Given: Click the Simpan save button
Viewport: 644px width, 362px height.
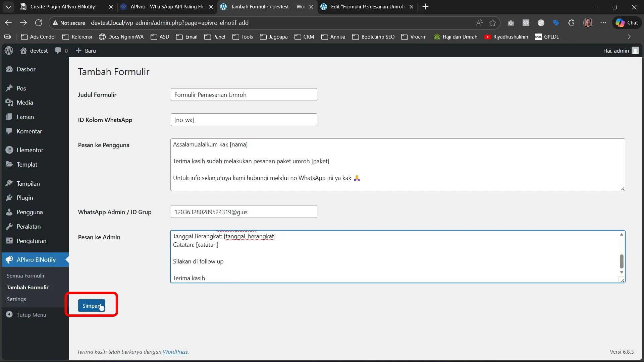Looking at the screenshot, I should click(91, 306).
